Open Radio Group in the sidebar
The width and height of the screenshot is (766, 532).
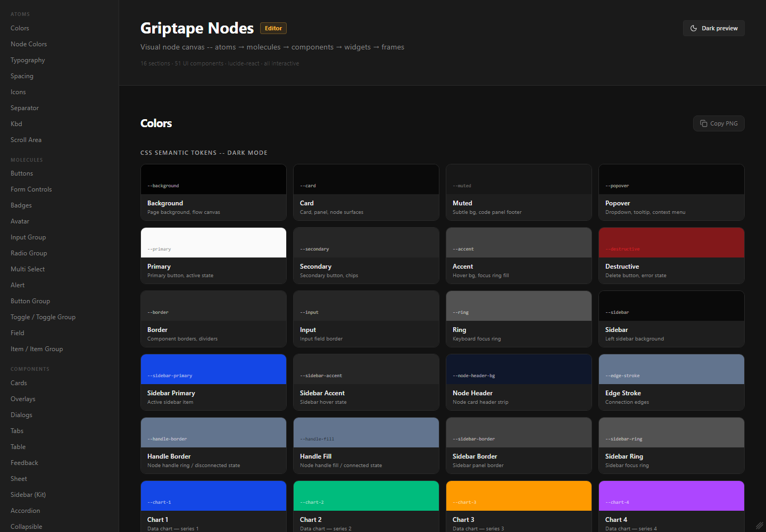[29, 253]
